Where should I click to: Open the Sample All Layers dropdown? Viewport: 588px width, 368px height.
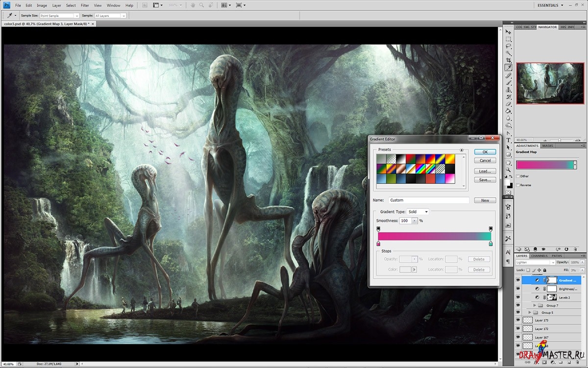pos(110,16)
